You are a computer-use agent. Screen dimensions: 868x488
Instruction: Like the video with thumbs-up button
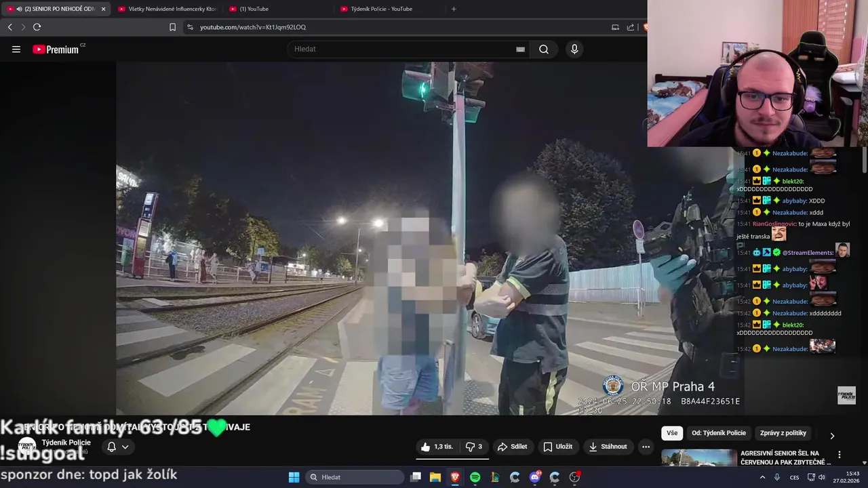436,447
